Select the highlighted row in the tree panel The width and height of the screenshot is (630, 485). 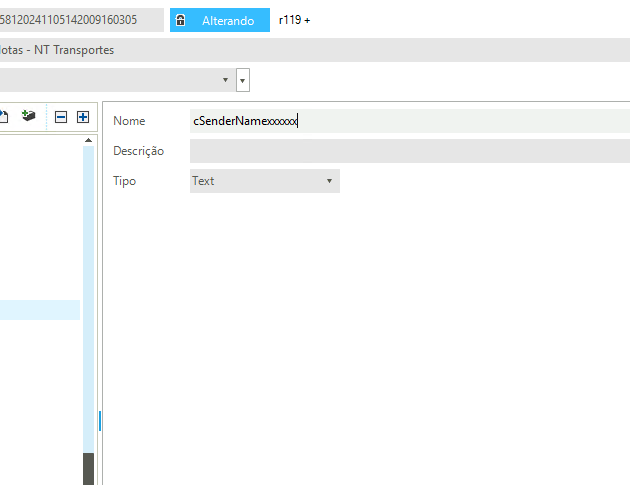coord(40,310)
